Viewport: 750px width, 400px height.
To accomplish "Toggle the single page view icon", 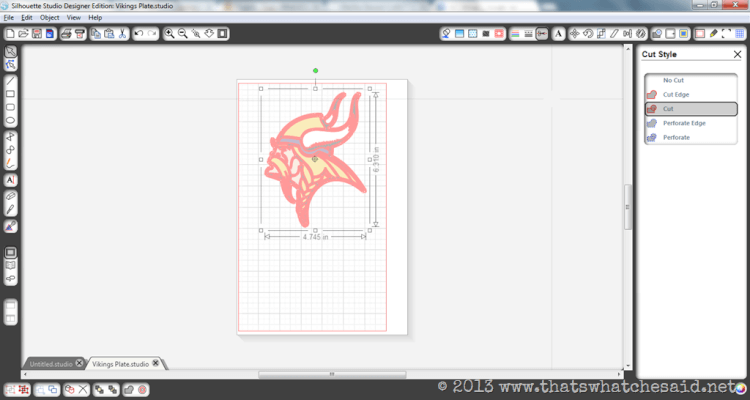I will click(11, 252).
